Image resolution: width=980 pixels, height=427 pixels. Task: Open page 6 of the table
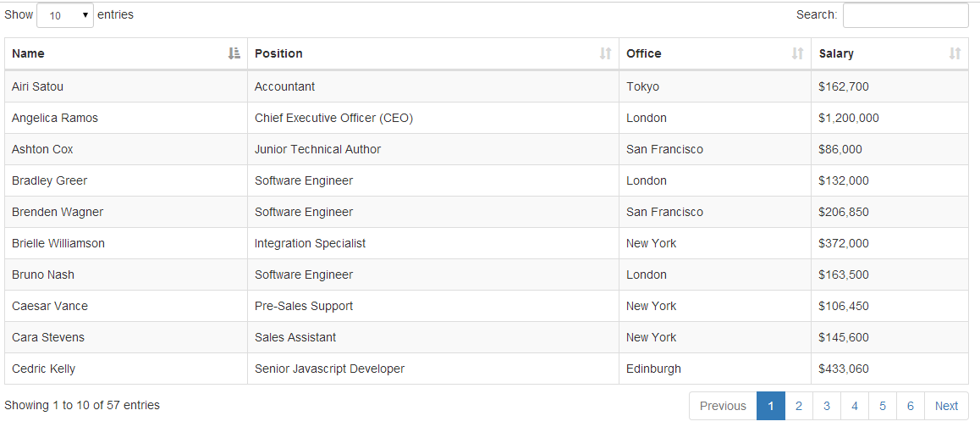pyautogui.click(x=911, y=406)
